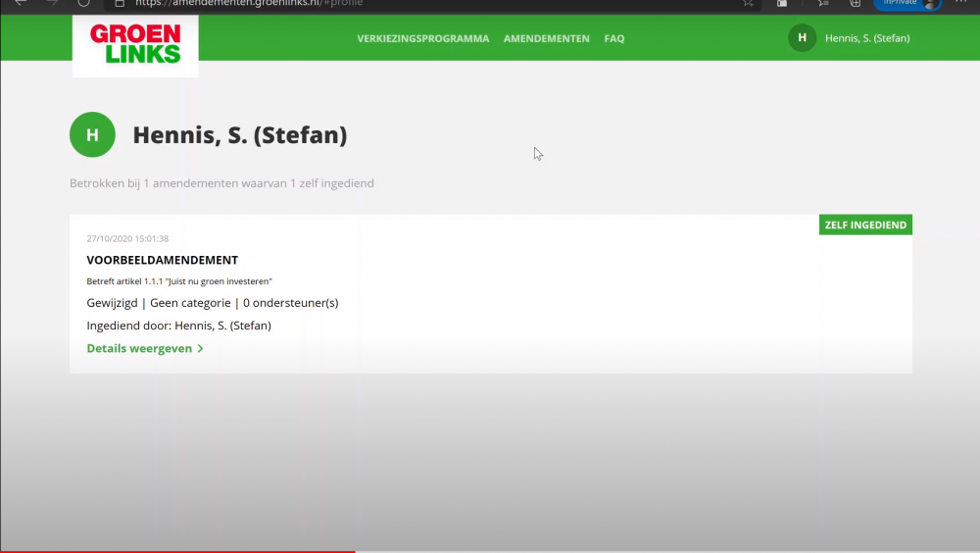Go to the Amendementen page
The width and height of the screenshot is (980, 553).
point(546,39)
